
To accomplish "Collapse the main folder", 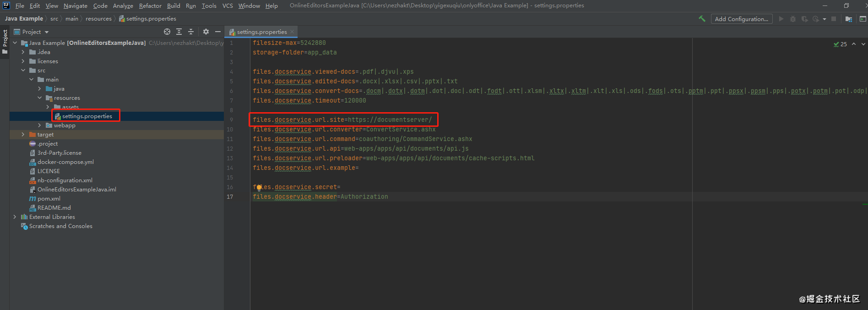I will tap(31, 79).
